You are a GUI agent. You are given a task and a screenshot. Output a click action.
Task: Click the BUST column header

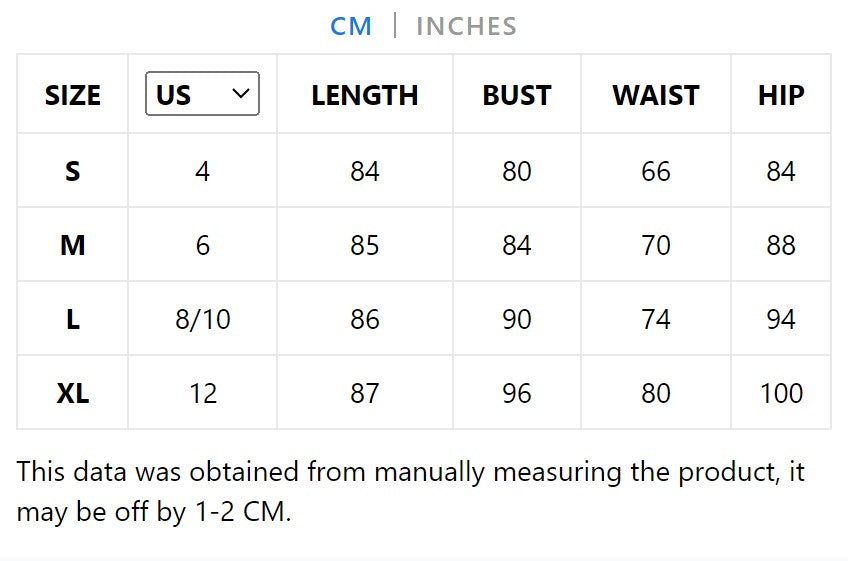point(517,95)
